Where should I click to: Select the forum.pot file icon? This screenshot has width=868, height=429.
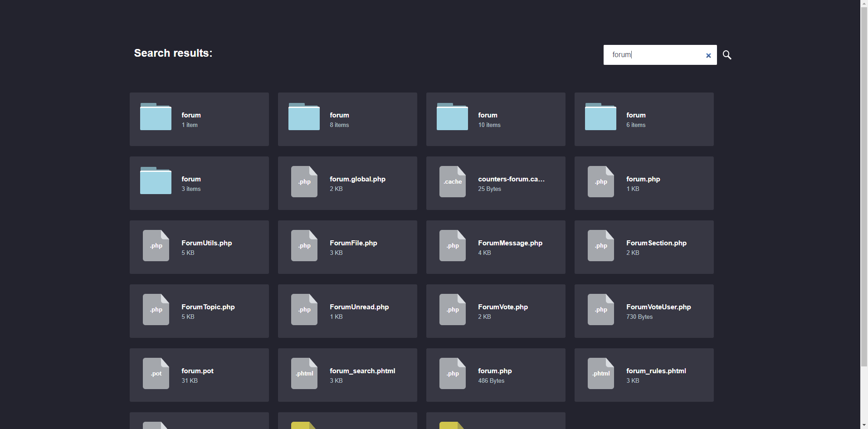tap(156, 373)
